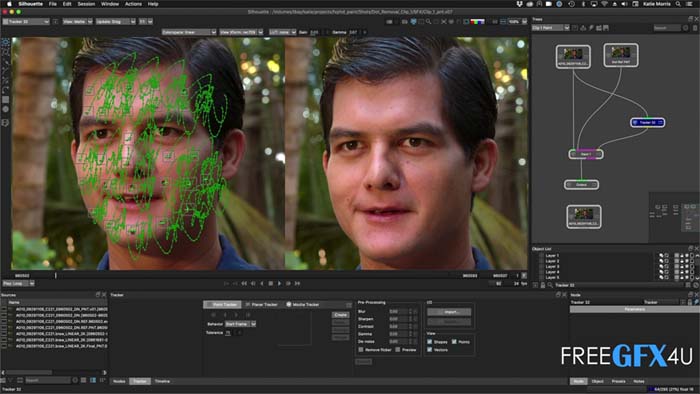The height and width of the screenshot is (394, 700).
Task: Click the rightmost icon in Trees toolbar
Action: tap(606, 28)
